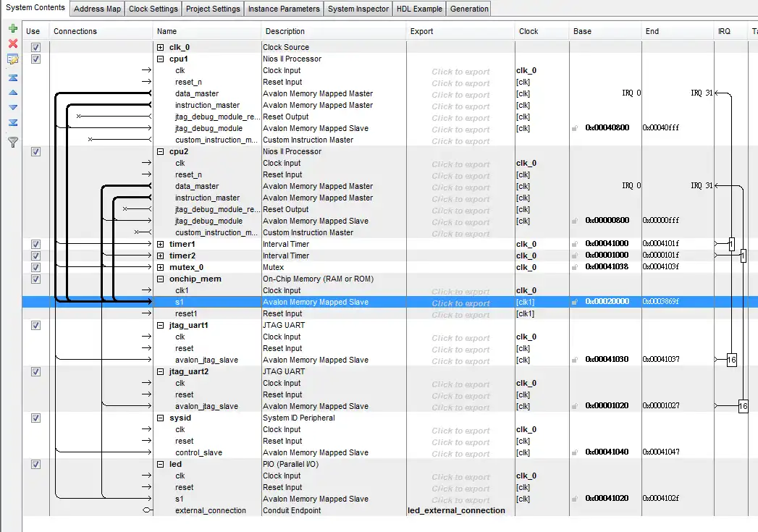Image resolution: width=758 pixels, height=532 pixels.
Task: Expand the timer2 component
Action: tap(161, 256)
